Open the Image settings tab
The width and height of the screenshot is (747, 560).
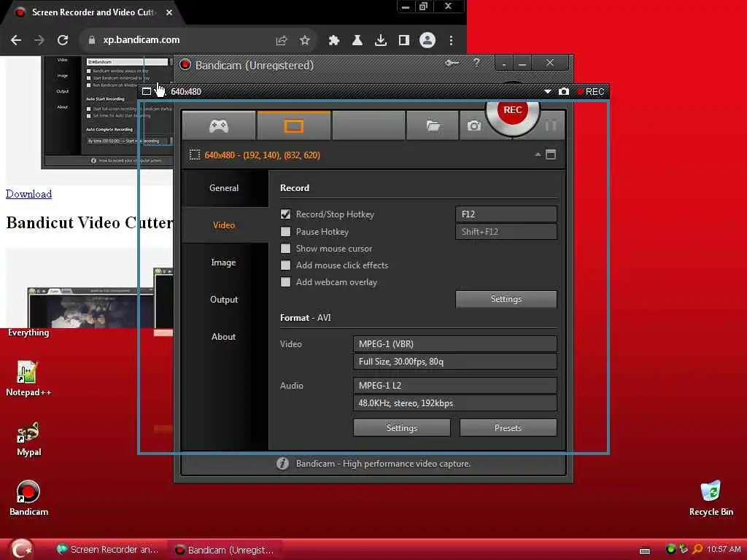click(224, 262)
